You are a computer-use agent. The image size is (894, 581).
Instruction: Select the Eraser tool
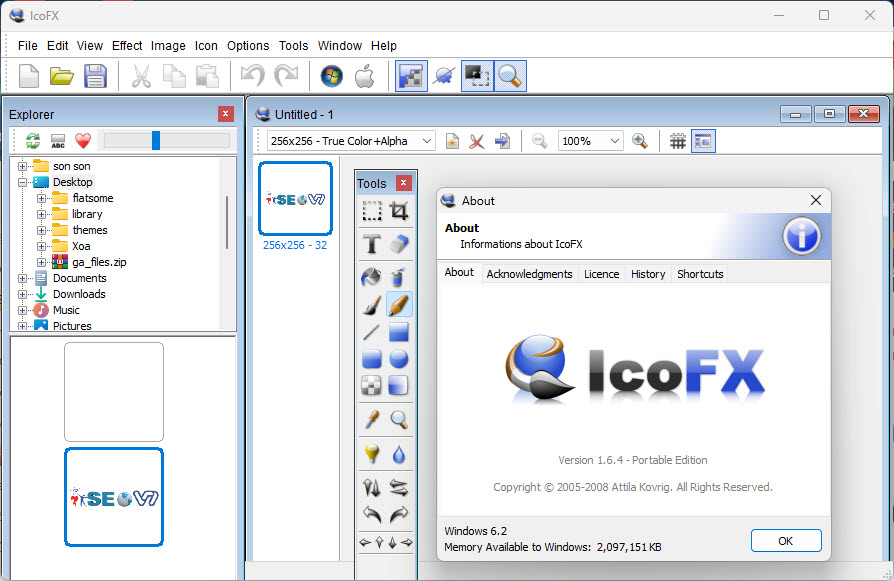click(399, 244)
